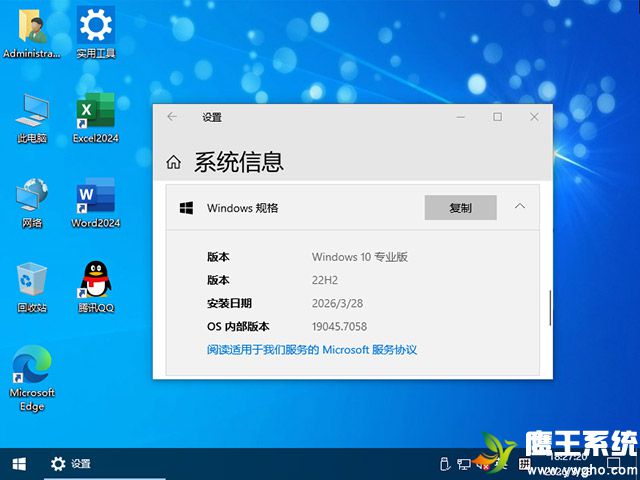Click the home icon beside 系统信息

point(173,162)
